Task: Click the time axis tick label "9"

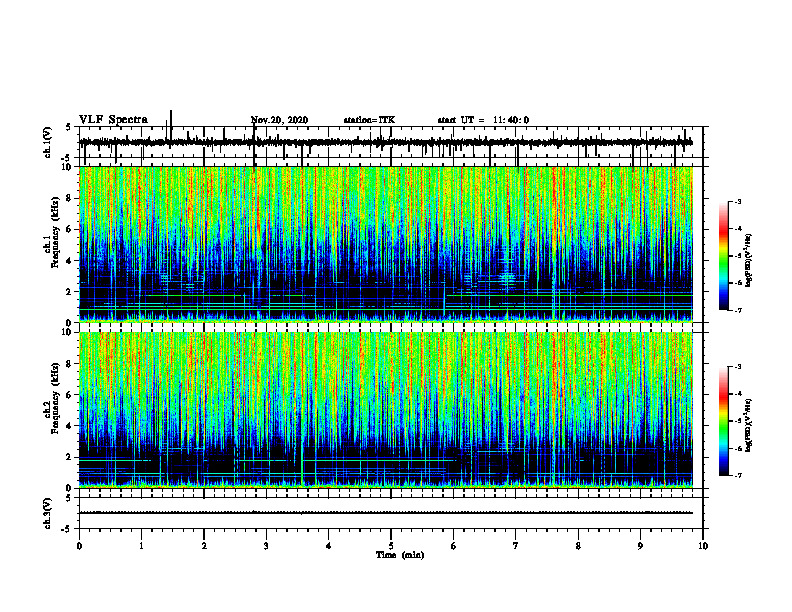Action: pyautogui.click(x=640, y=546)
